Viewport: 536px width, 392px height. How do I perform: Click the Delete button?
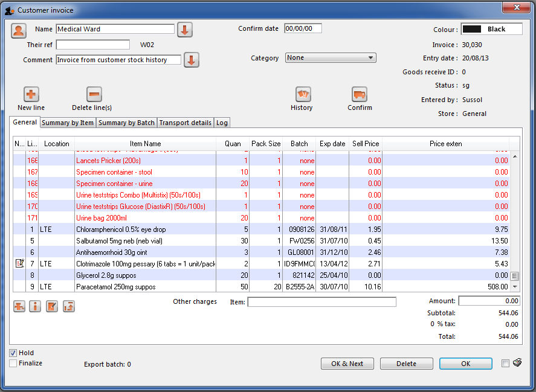tap(406, 364)
